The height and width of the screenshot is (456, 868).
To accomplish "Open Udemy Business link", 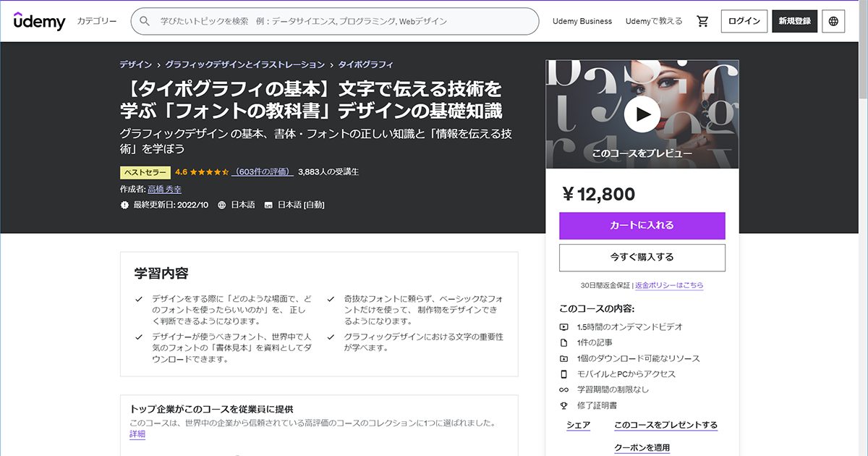I will click(582, 22).
